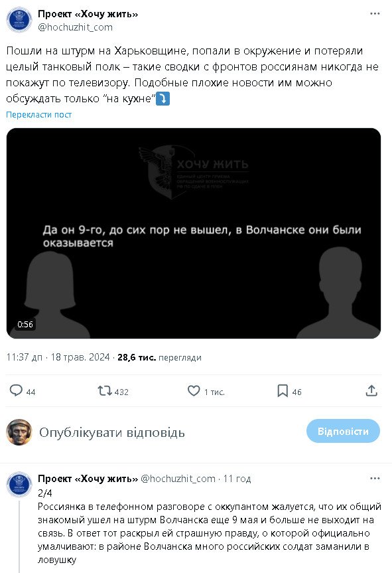This screenshot has width=392, height=573.
Task: Open Проект «Хочу жить» name in reply
Action: point(88,478)
